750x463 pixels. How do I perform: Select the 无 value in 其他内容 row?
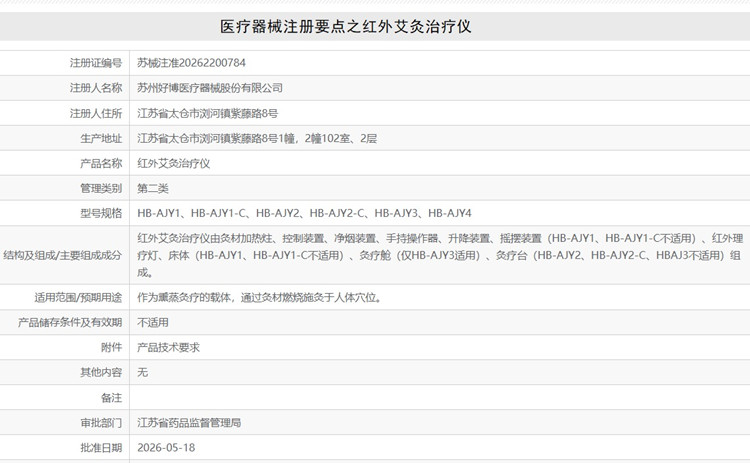tap(143, 372)
